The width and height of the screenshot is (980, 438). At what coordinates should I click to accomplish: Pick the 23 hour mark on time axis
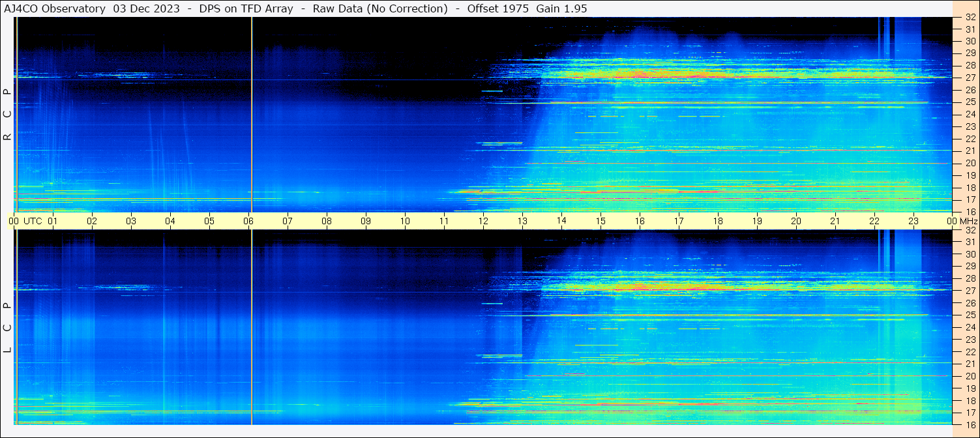click(x=913, y=221)
